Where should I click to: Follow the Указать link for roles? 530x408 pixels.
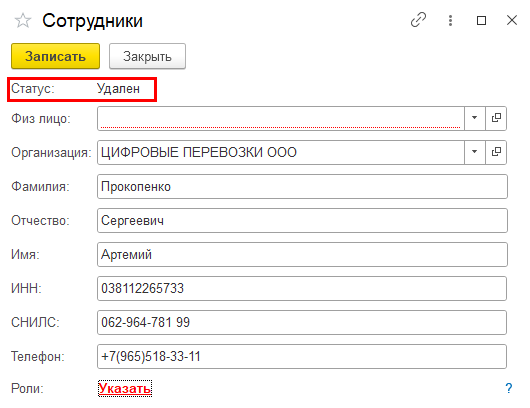click(x=125, y=388)
